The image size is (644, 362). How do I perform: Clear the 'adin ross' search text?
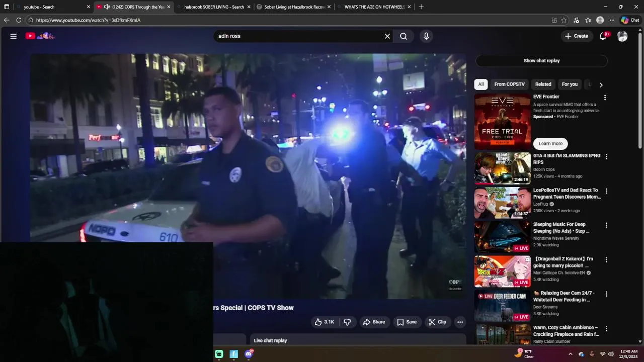[x=387, y=36]
